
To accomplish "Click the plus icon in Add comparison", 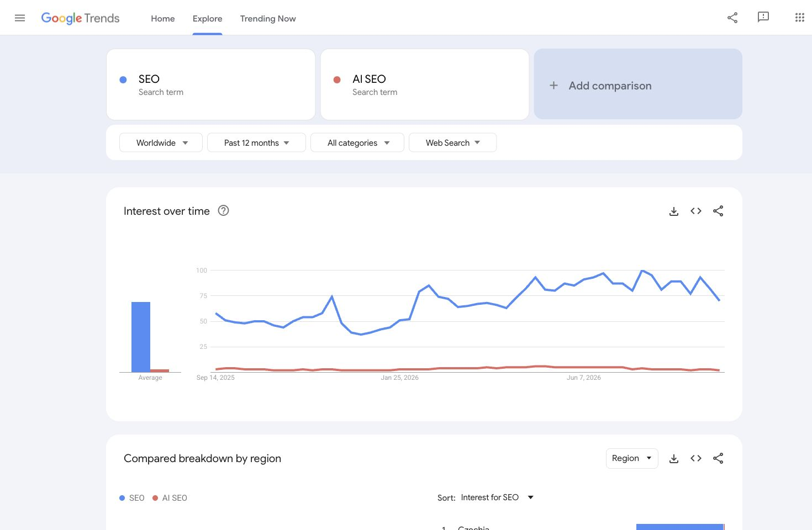I will pyautogui.click(x=553, y=86).
